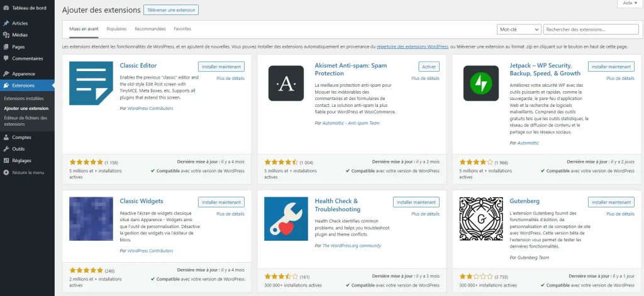The height and width of the screenshot is (296, 644).
Task: Click the Gutenberg plugin logo
Action: point(481,219)
